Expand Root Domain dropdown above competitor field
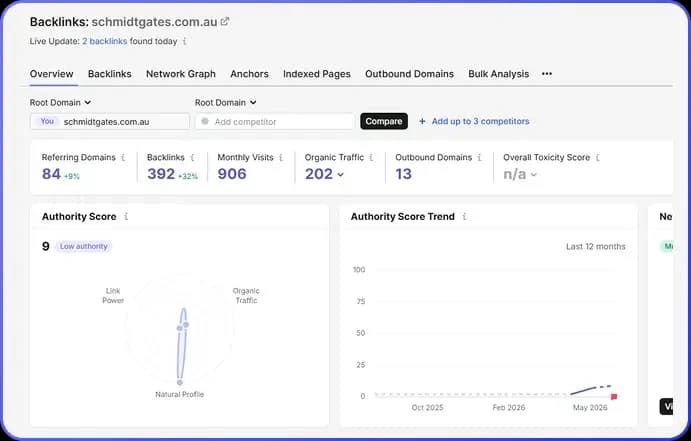 coord(225,103)
